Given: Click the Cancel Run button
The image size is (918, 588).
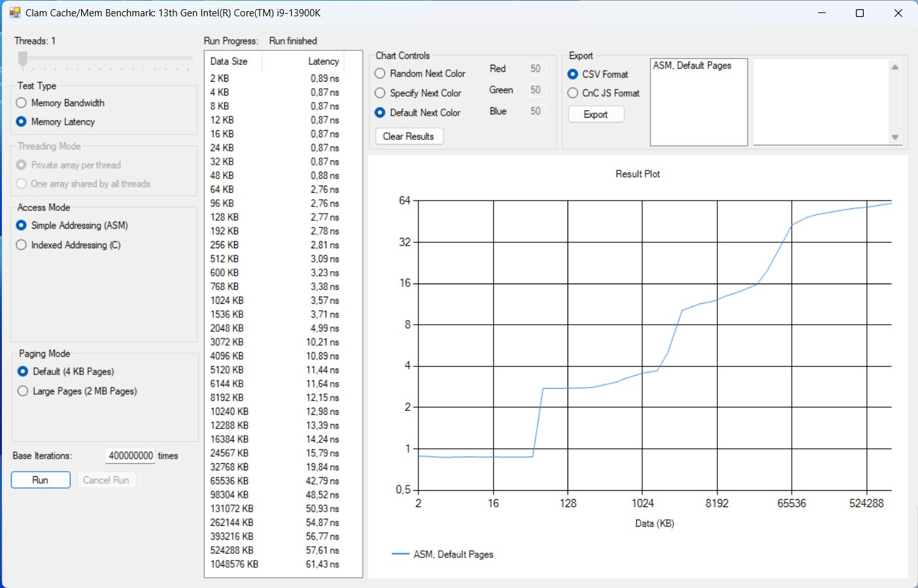Looking at the screenshot, I should click(106, 480).
